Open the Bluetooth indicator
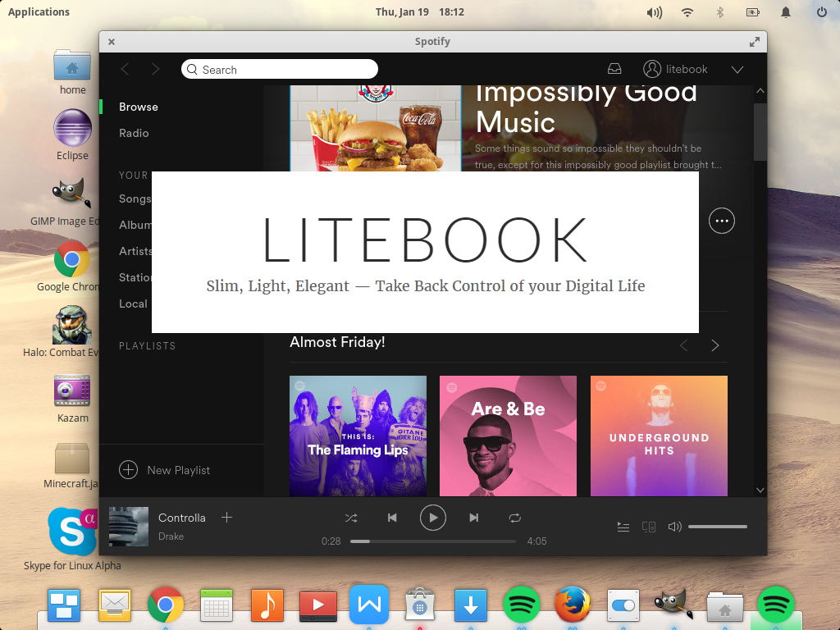 720,12
